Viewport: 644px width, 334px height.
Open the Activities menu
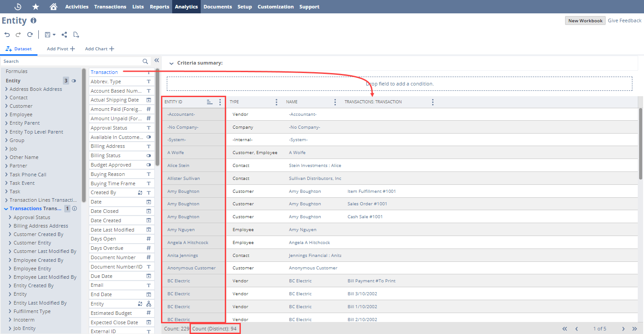[77, 7]
